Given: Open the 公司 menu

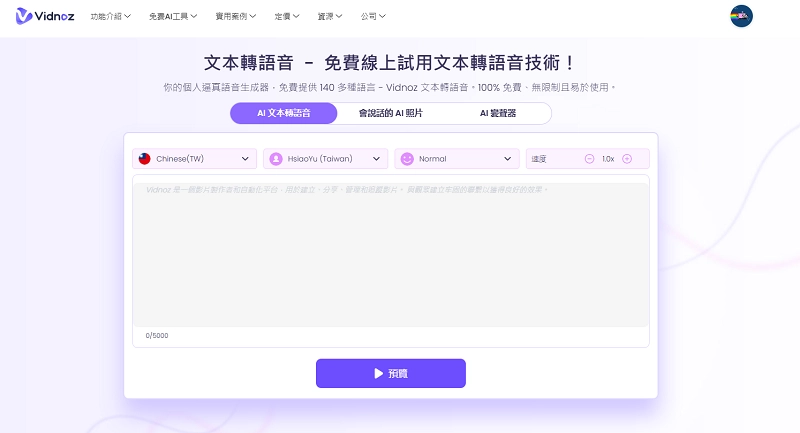Looking at the screenshot, I should pos(373,16).
